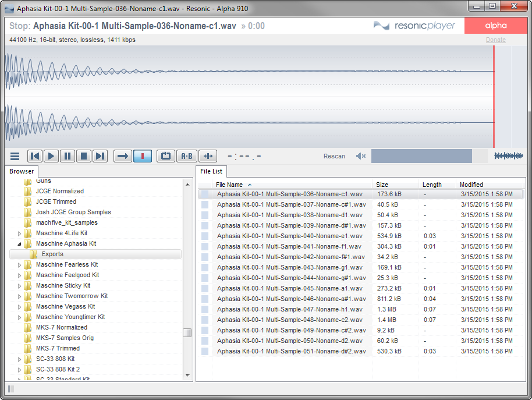Pause the current sample

67,156
